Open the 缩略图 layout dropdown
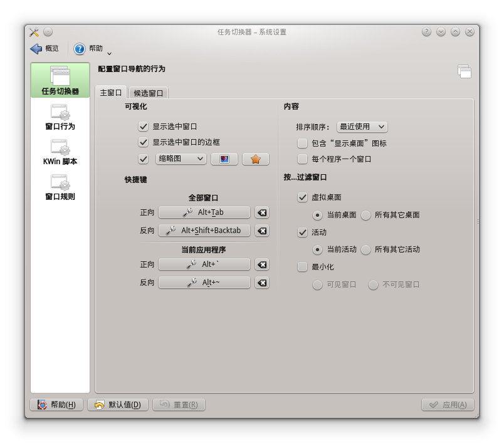The image size is (504, 443). (x=181, y=159)
